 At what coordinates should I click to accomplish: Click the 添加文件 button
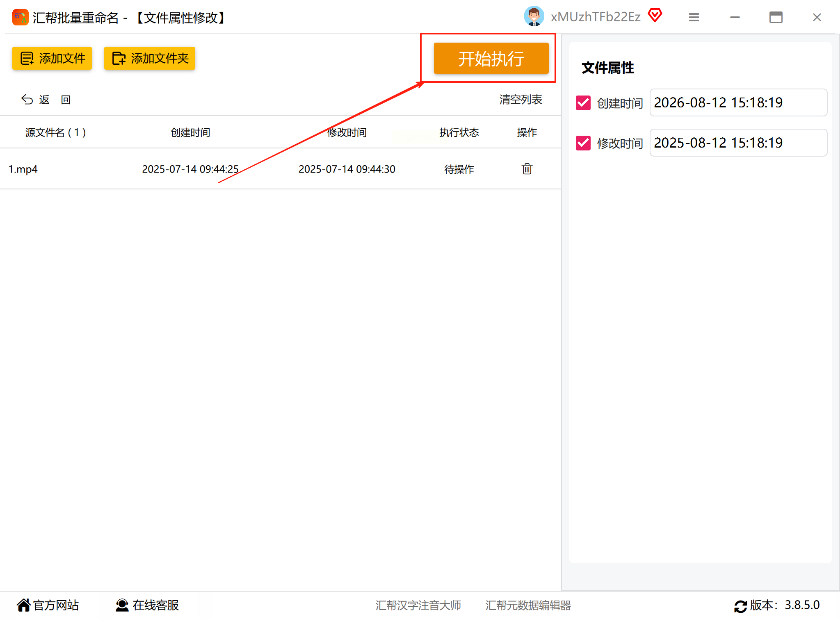tap(52, 58)
